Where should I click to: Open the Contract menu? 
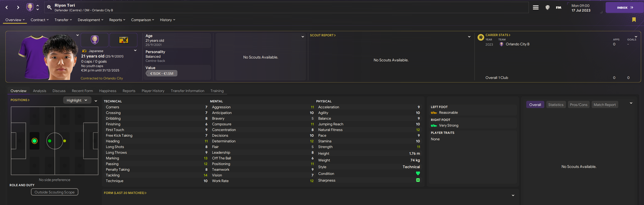click(x=40, y=20)
